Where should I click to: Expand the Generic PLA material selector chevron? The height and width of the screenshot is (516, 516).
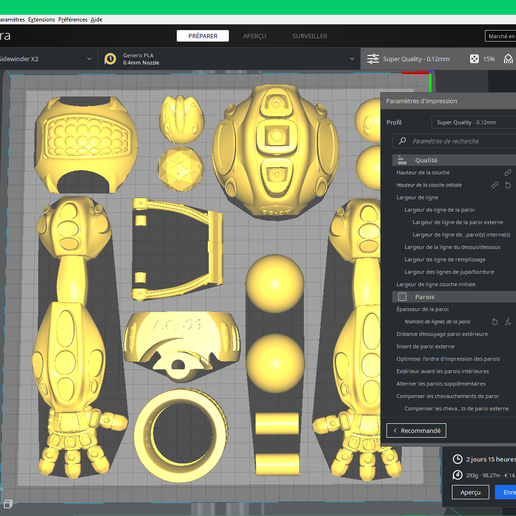[x=352, y=59]
